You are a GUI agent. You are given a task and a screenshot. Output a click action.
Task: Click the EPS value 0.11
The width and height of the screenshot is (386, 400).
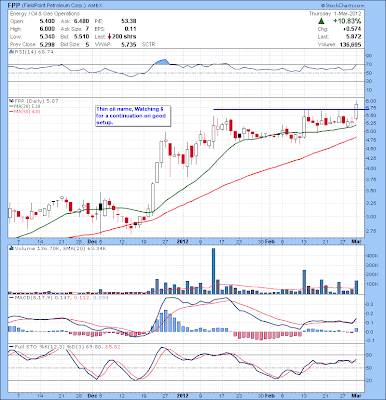click(130, 29)
